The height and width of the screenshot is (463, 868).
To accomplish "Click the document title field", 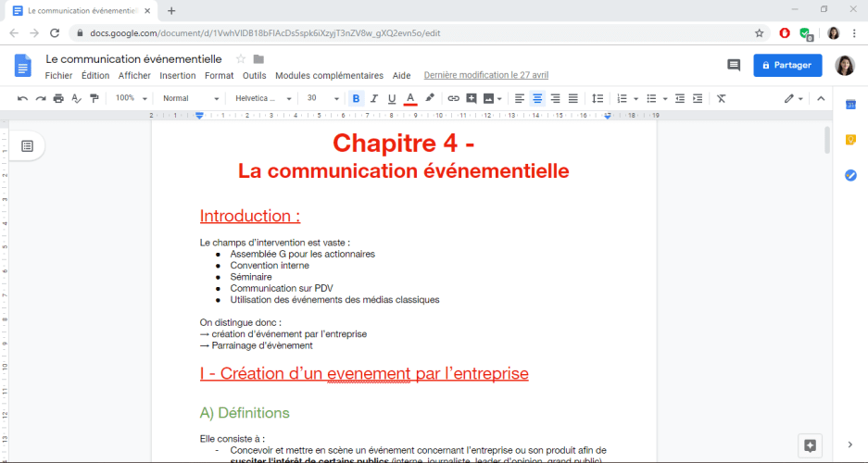I will 133,59.
